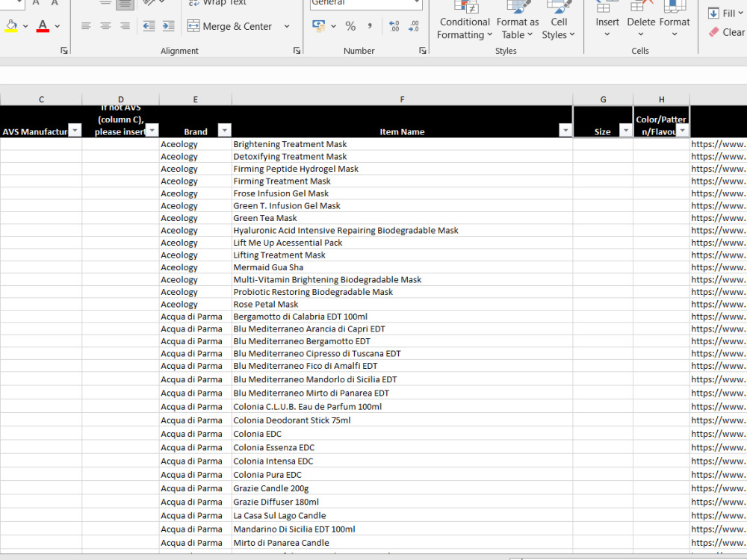Open Font settings dialog launcher
Viewport: 747px width, 560px height.
(x=64, y=51)
